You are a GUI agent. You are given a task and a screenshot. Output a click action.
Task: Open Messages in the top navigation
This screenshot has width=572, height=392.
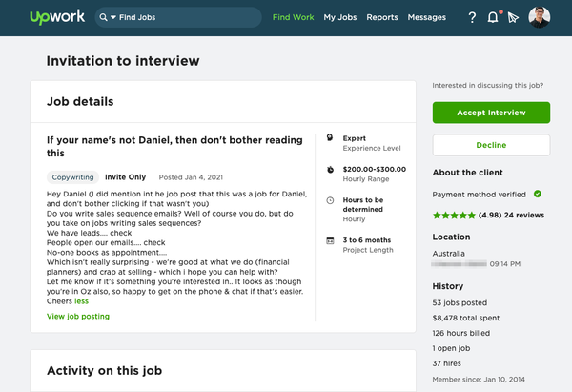426,17
